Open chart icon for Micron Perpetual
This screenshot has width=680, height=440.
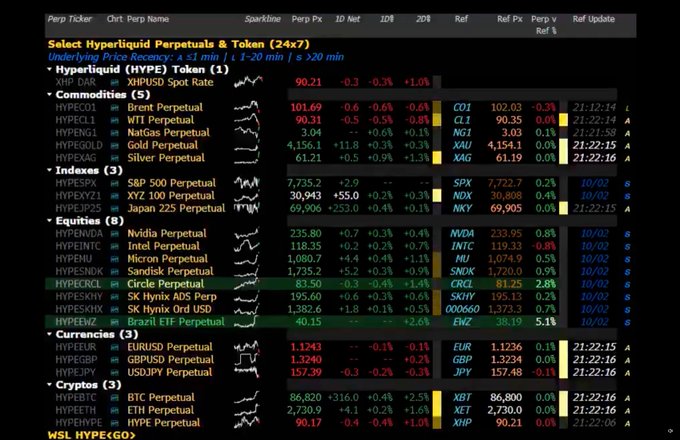click(114, 259)
